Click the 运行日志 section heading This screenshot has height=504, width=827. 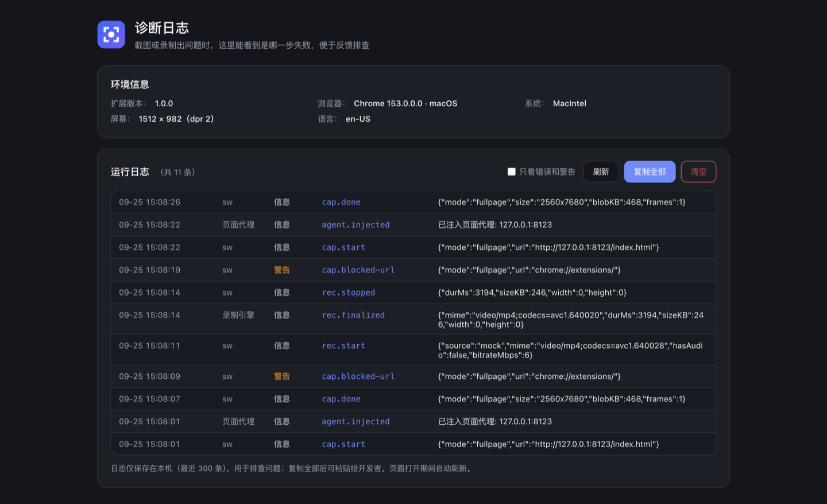[130, 172]
